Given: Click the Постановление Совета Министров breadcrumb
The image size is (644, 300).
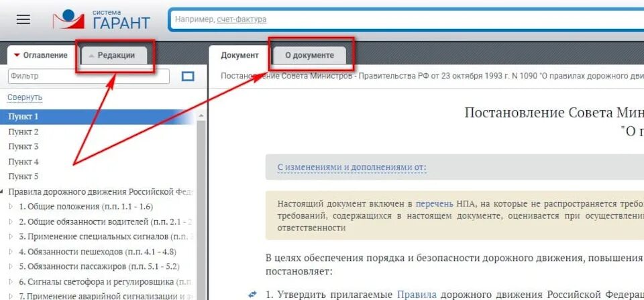Looking at the screenshot, I should pyautogui.click(x=432, y=76).
